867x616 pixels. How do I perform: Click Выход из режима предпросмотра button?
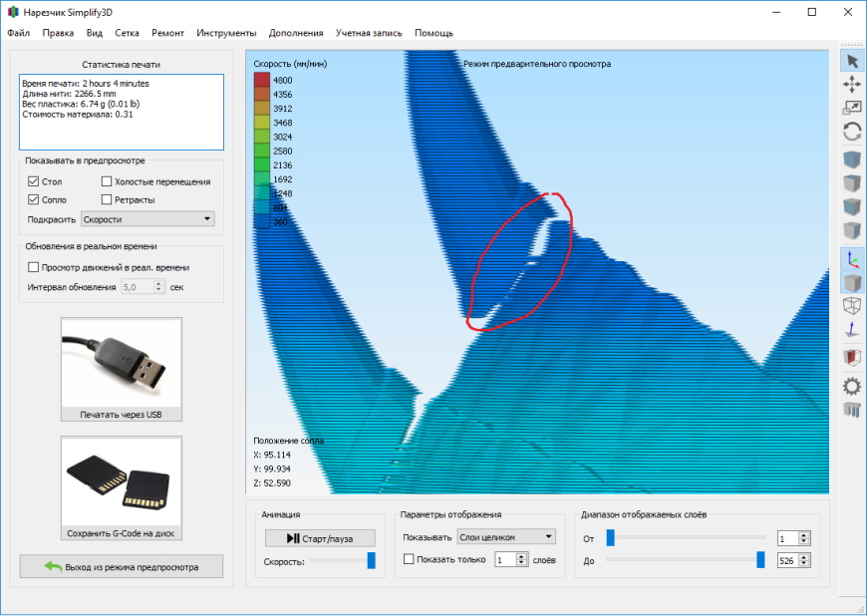(122, 567)
